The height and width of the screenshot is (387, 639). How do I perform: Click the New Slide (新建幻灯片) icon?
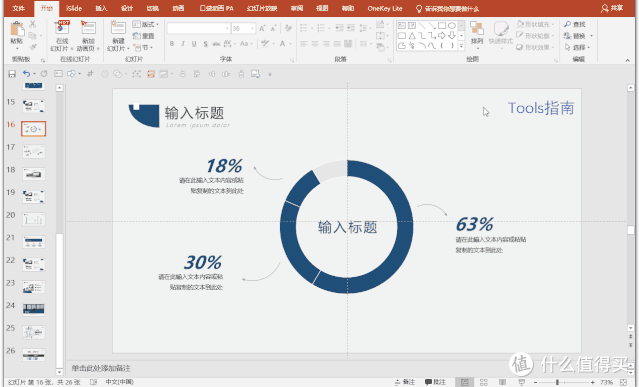(118, 28)
